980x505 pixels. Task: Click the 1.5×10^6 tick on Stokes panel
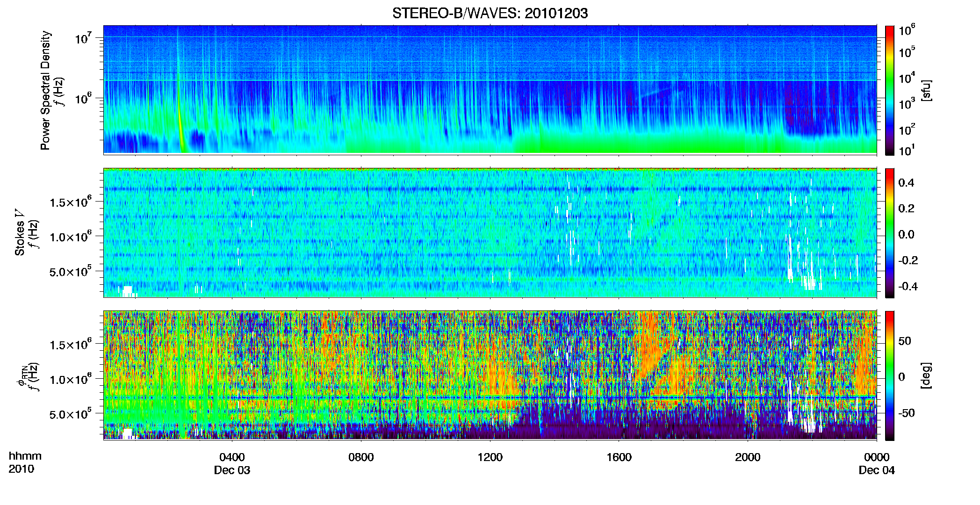(71, 202)
